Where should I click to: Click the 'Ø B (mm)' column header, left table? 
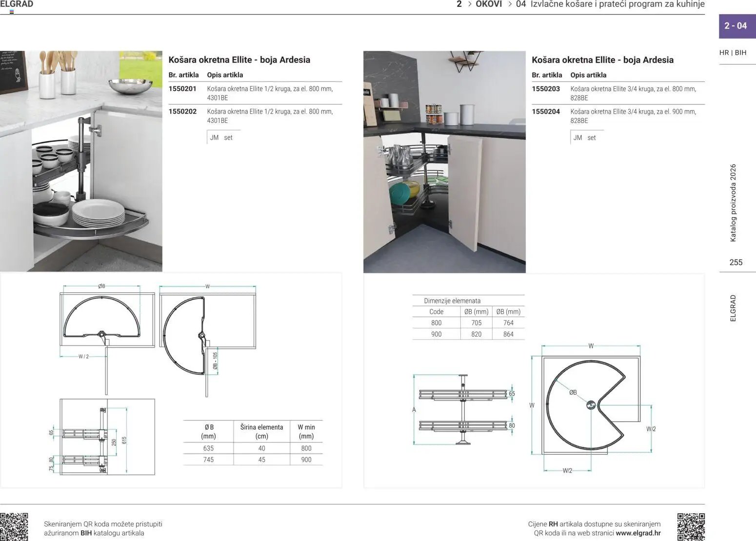(x=209, y=432)
